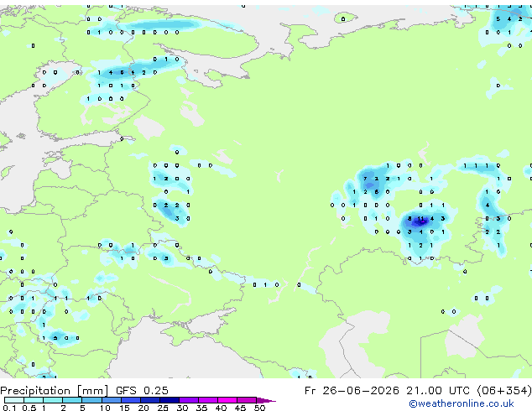Click the 45–50 mm legend color box
The image size is (532, 411).
tap(247, 400)
